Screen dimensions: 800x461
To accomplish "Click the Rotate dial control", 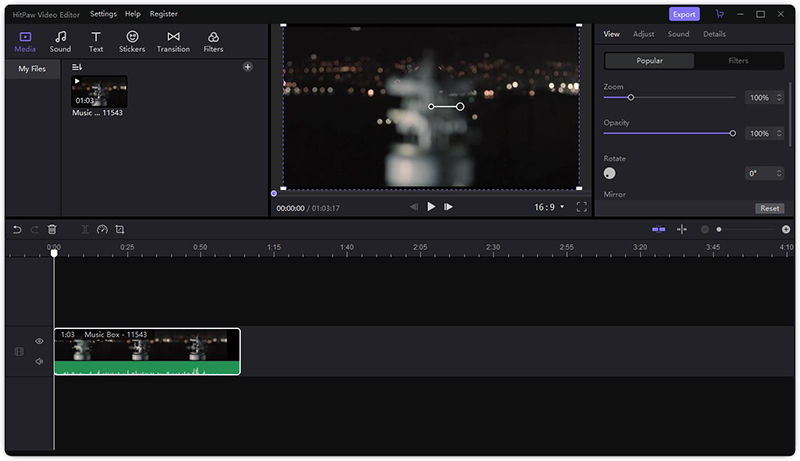I will [x=609, y=173].
